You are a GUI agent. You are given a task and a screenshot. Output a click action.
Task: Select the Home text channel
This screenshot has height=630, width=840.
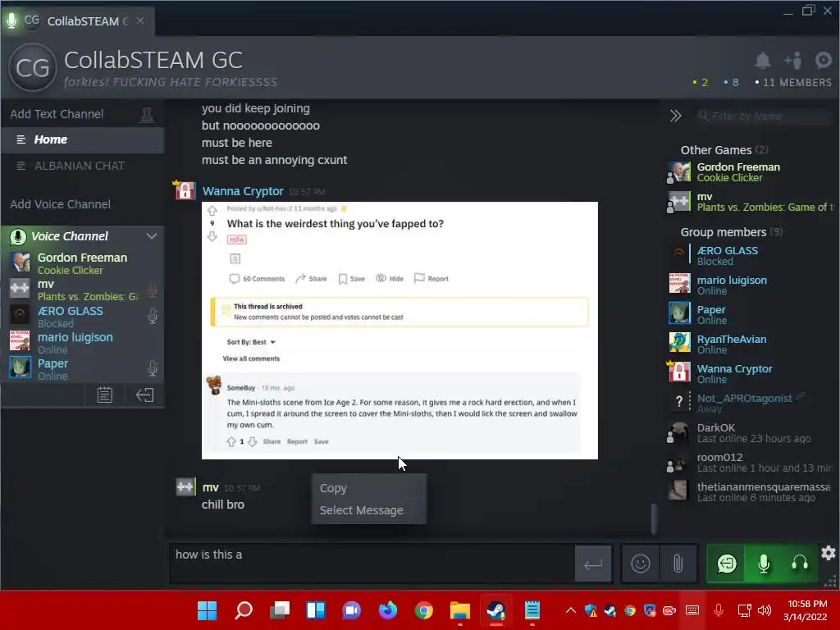point(83,139)
